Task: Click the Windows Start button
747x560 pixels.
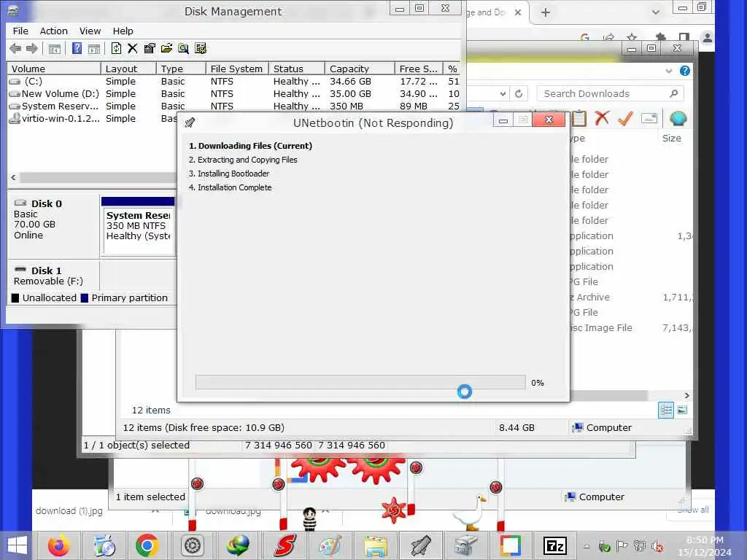Action: [18, 545]
